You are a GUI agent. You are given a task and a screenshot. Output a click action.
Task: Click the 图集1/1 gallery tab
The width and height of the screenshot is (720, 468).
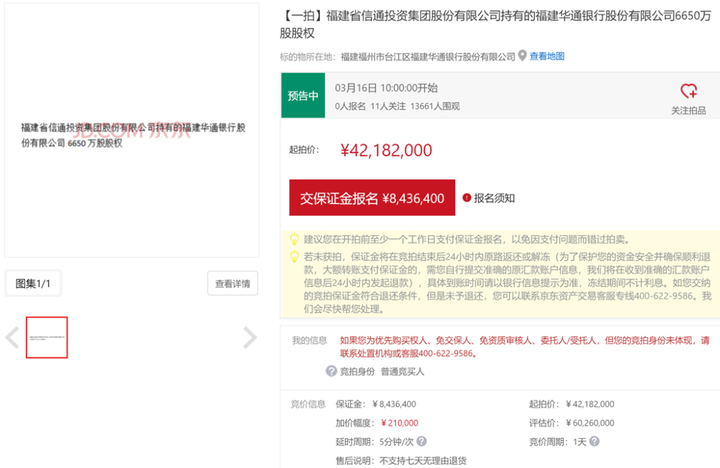tap(33, 284)
